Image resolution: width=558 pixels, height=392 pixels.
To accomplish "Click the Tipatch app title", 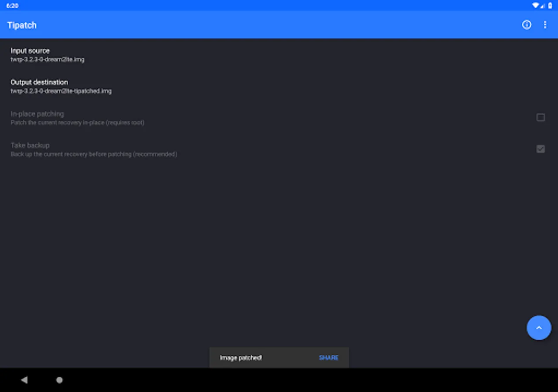I will point(22,25).
